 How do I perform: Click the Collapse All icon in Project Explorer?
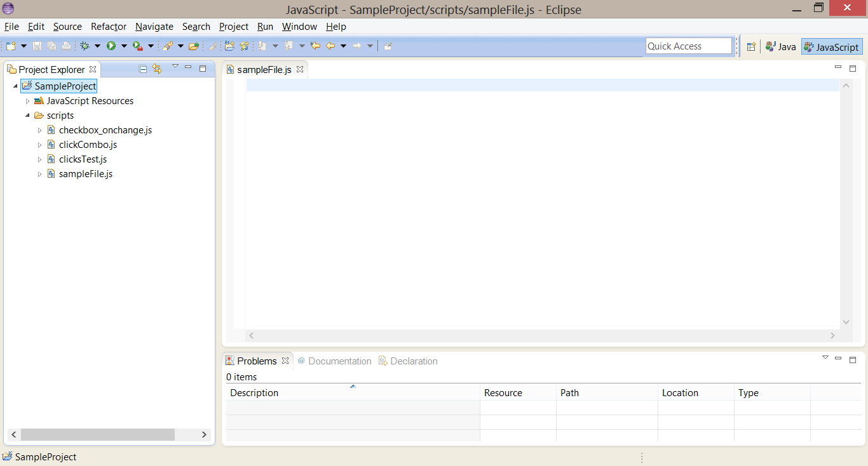142,69
